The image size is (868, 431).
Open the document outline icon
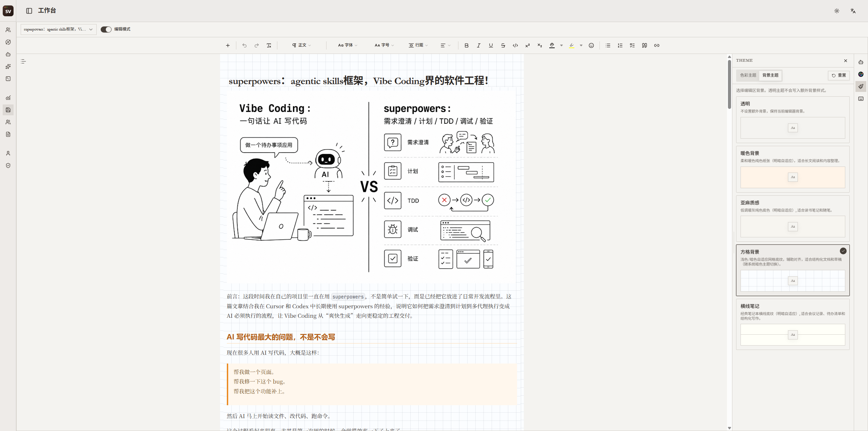(23, 61)
